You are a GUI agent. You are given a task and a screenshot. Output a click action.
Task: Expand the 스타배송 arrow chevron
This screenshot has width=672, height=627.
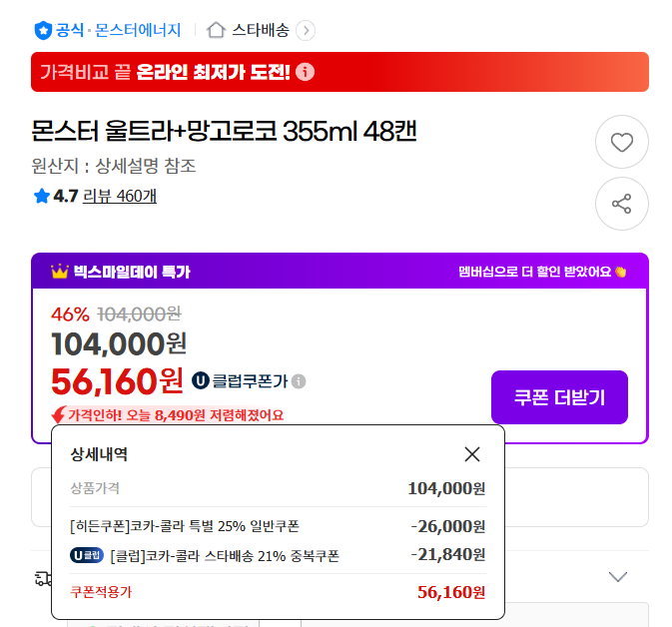click(x=306, y=31)
